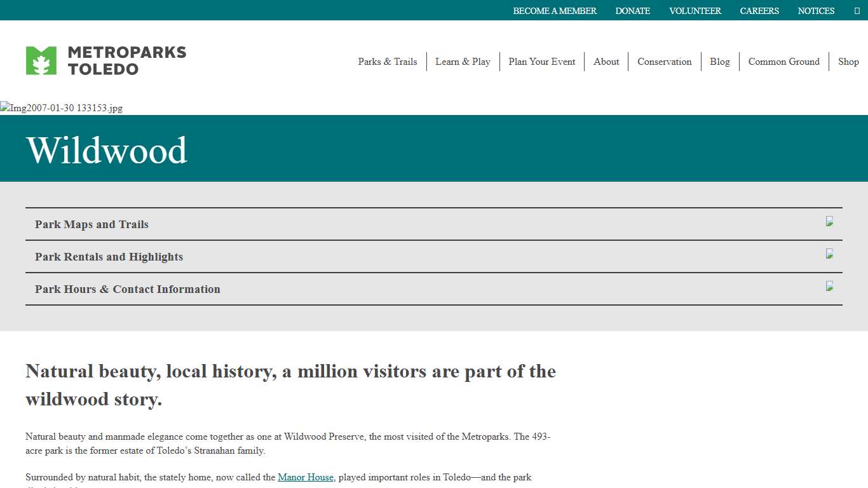This screenshot has width=868, height=488.
Task: Expand Park Rentals and Highlights section
Action: [109, 257]
